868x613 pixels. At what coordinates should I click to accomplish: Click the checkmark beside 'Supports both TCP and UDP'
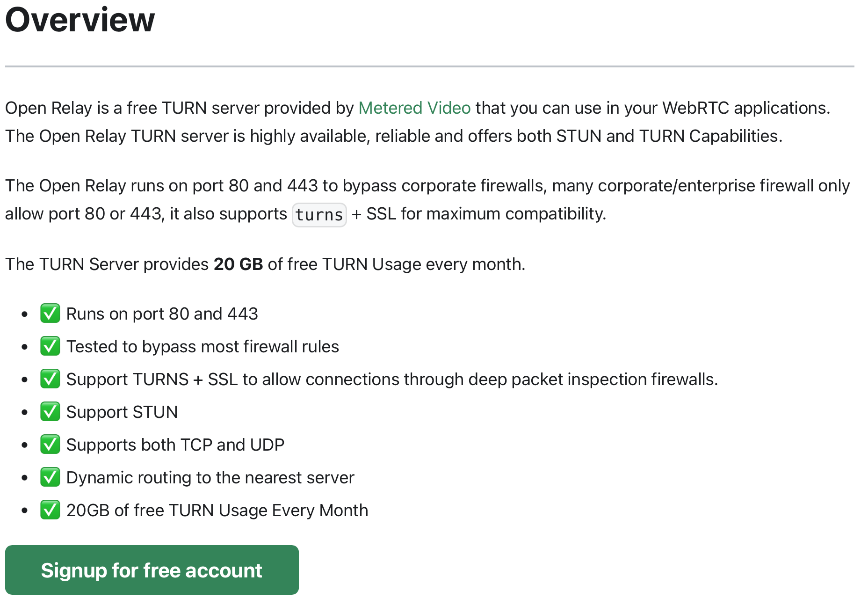point(50,445)
